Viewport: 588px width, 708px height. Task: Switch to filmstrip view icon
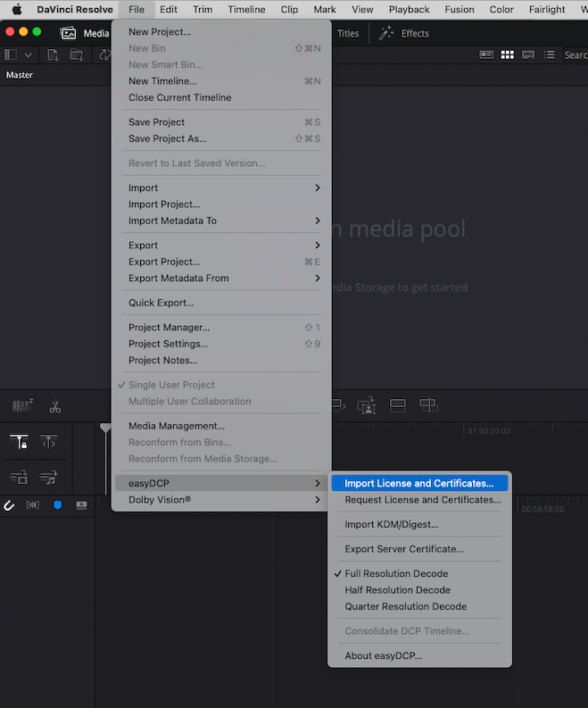tap(528, 55)
